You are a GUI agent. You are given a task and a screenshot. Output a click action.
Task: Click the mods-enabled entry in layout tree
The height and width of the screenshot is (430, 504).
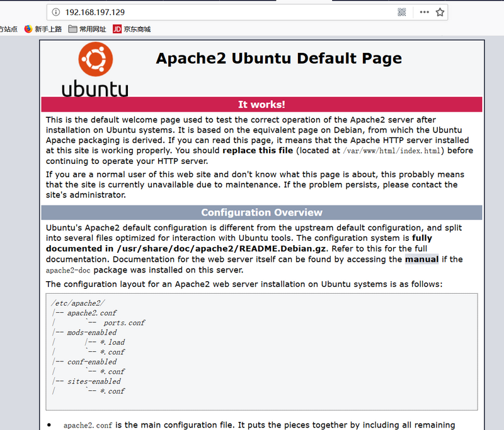92,332
